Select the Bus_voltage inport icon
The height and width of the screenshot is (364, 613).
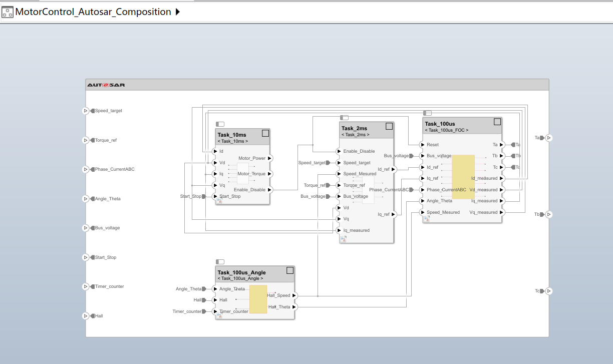point(85,228)
